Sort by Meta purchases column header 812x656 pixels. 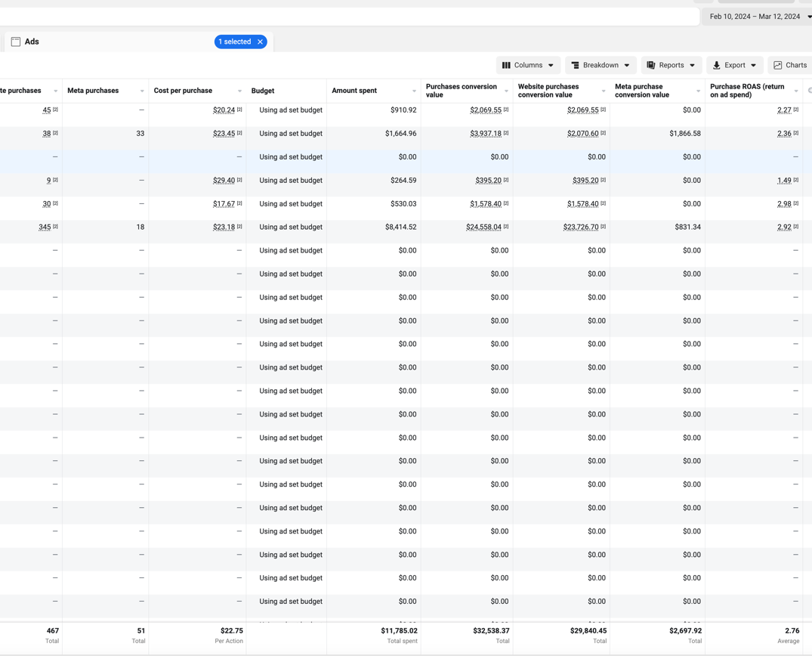93,91
